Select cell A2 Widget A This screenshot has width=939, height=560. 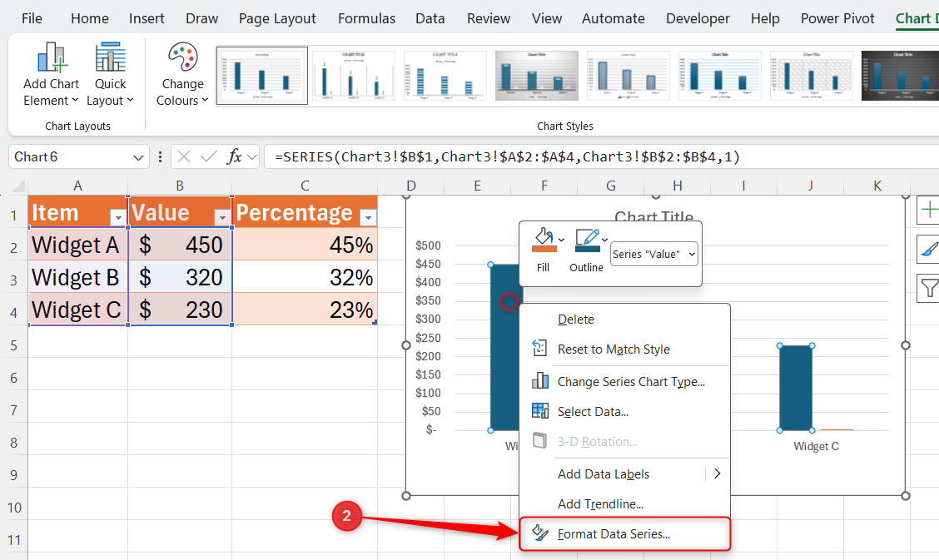coord(78,245)
